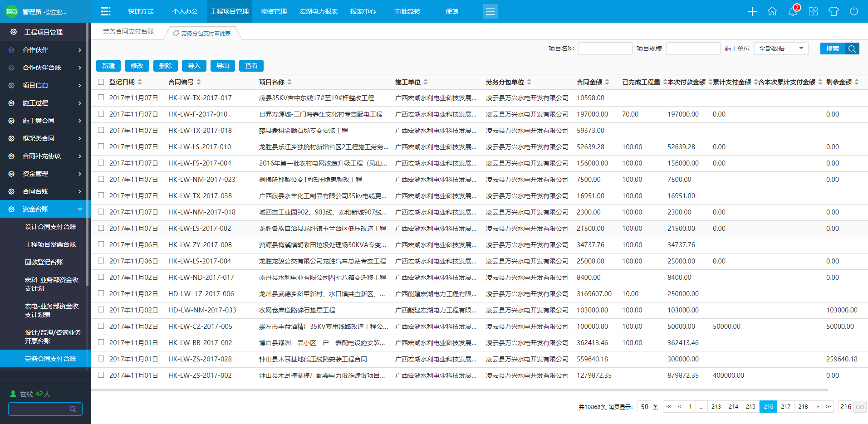The width and height of the screenshot is (868, 424).
Task: Check row for contract HK-LW-TX-2017-017
Action: 101,97
